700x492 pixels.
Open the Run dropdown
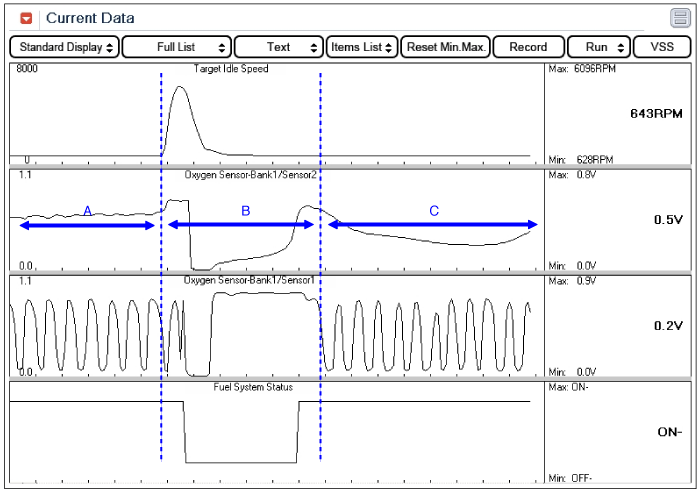(x=599, y=47)
